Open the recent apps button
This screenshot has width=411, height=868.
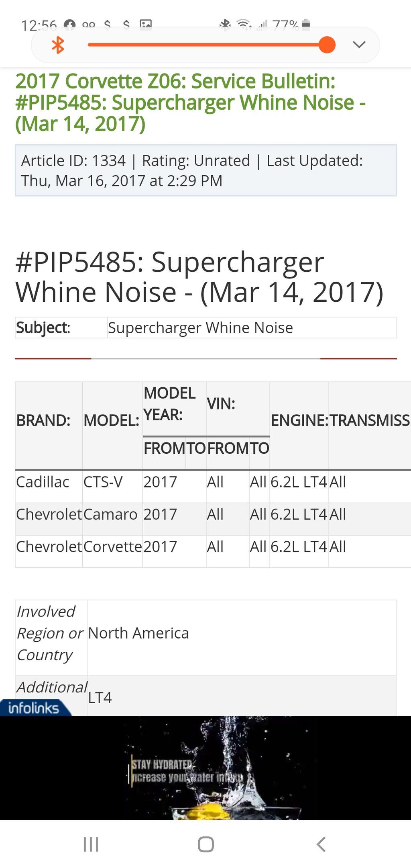coord(91,844)
